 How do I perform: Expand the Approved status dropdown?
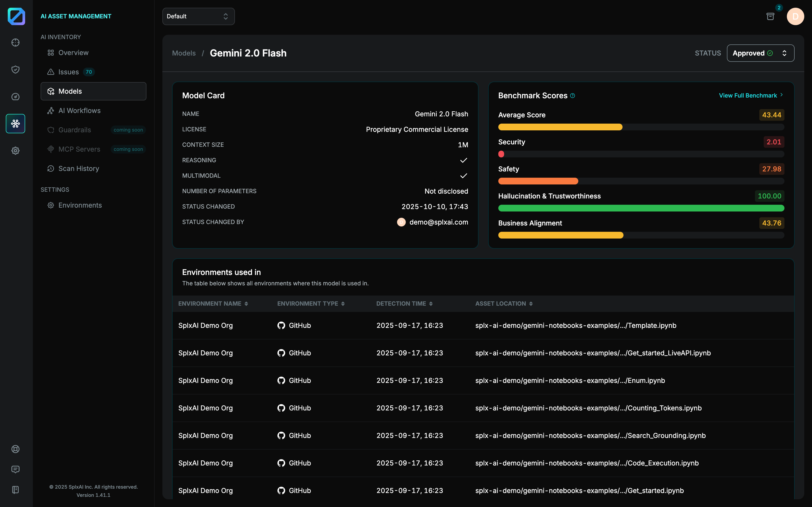click(760, 53)
